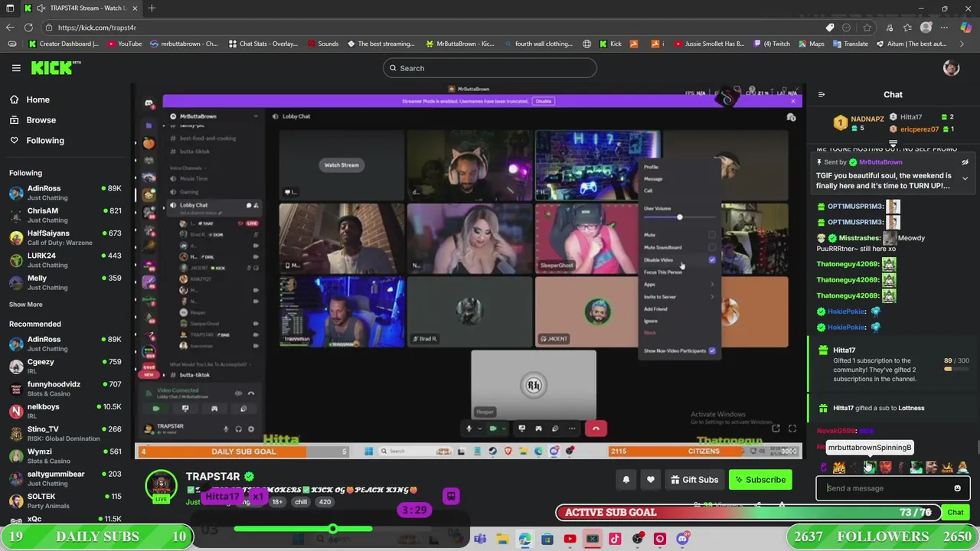The width and height of the screenshot is (980, 551).
Task: Toggle Mute checkbox in Discord context menu
Action: [712, 235]
